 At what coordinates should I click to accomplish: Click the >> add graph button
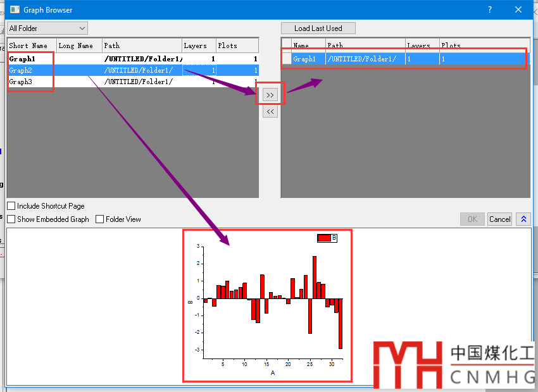[270, 95]
